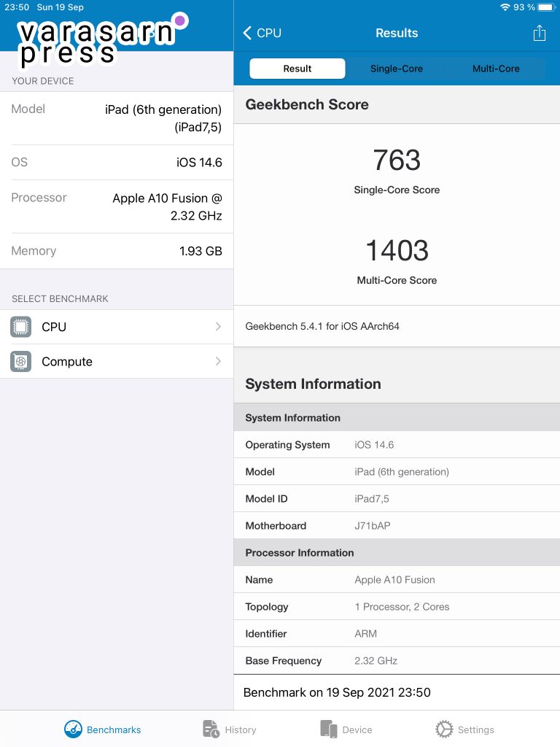Viewport: 560px width, 747px height.
Task: Expand the CPU row chevron
Action: 218,326
